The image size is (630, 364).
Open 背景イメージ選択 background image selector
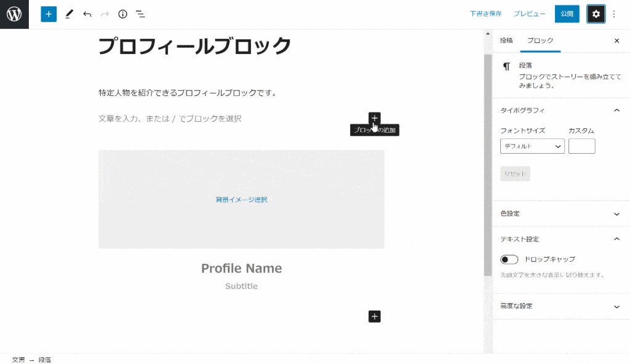click(x=241, y=199)
